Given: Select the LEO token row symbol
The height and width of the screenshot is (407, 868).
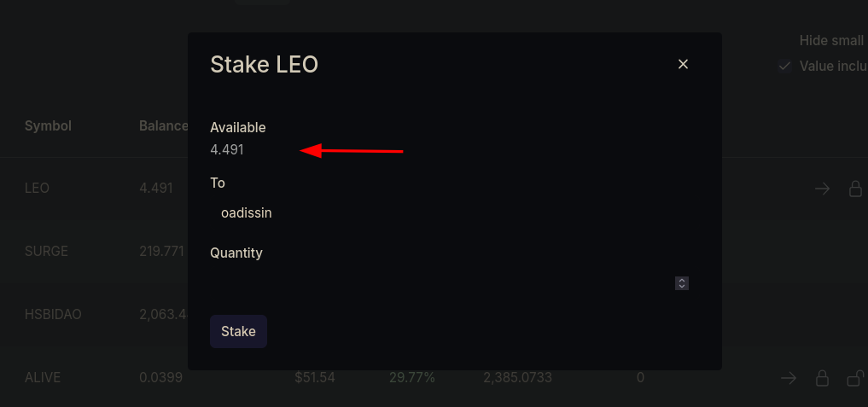Looking at the screenshot, I should pyautogui.click(x=37, y=188).
